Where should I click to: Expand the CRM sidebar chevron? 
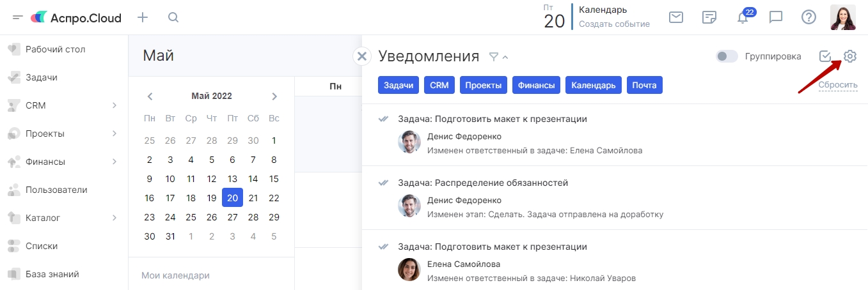pos(114,105)
